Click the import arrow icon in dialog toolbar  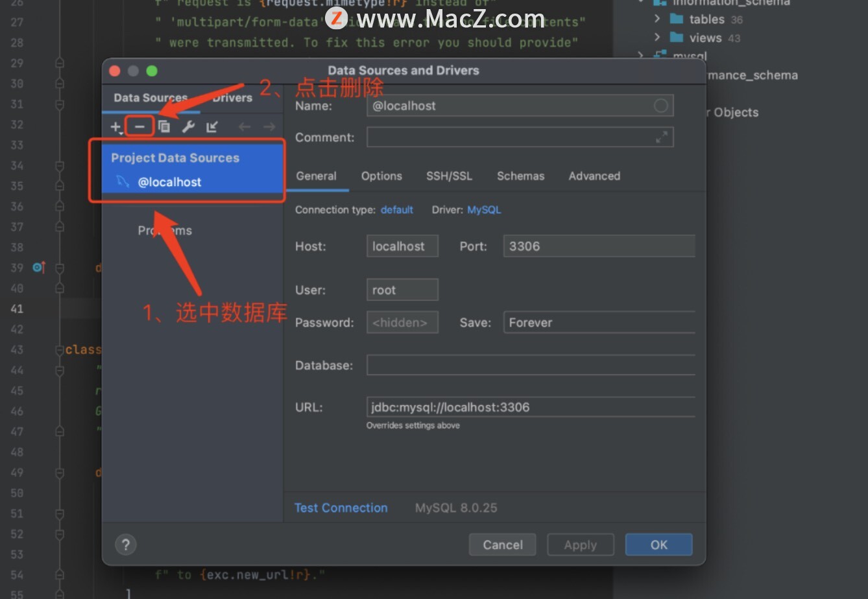click(x=212, y=127)
